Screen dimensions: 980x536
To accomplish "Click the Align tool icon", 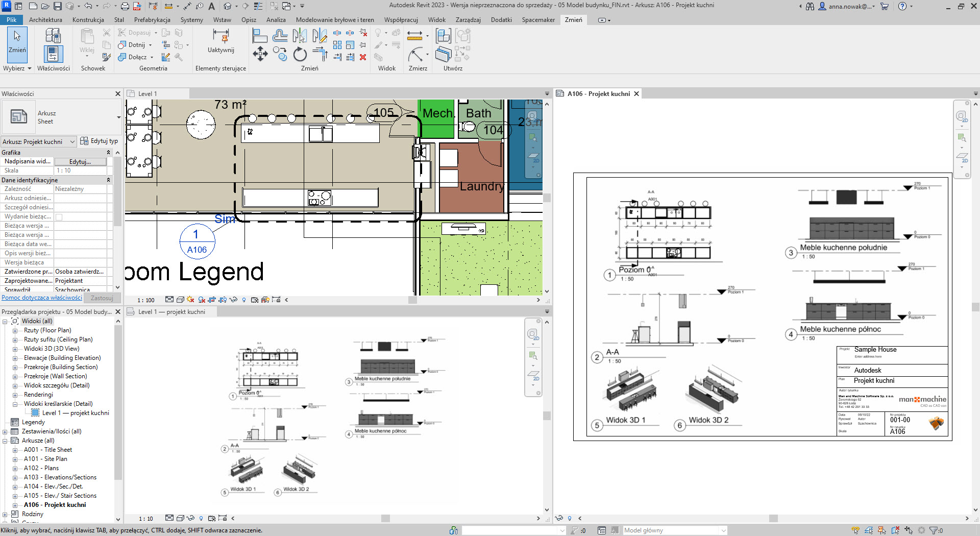I will tap(260, 36).
